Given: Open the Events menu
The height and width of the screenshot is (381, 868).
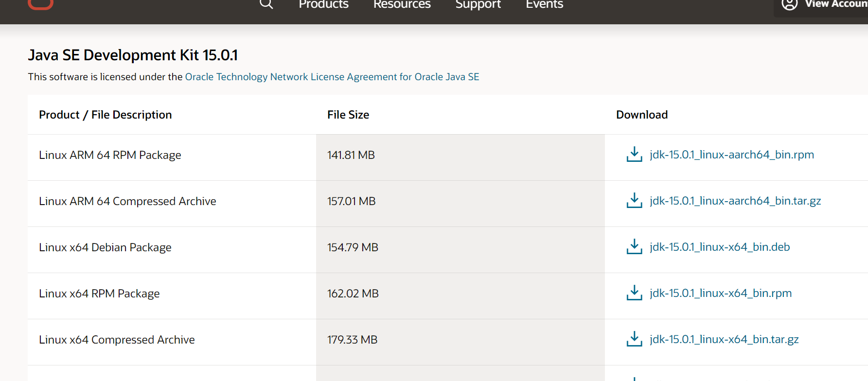Looking at the screenshot, I should click(x=544, y=4).
